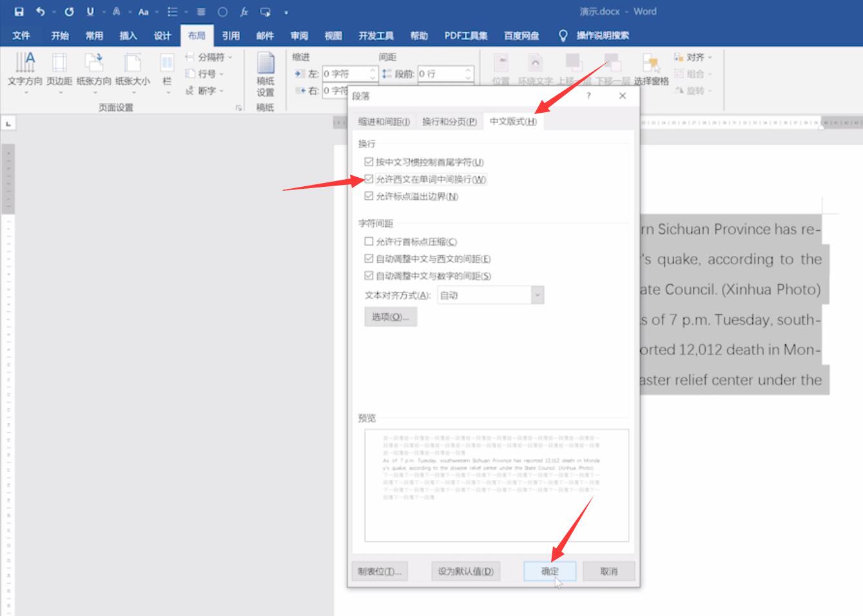The height and width of the screenshot is (616, 863).
Task: Enable 允许行首标点压缩 checkbox
Action: [x=369, y=242]
